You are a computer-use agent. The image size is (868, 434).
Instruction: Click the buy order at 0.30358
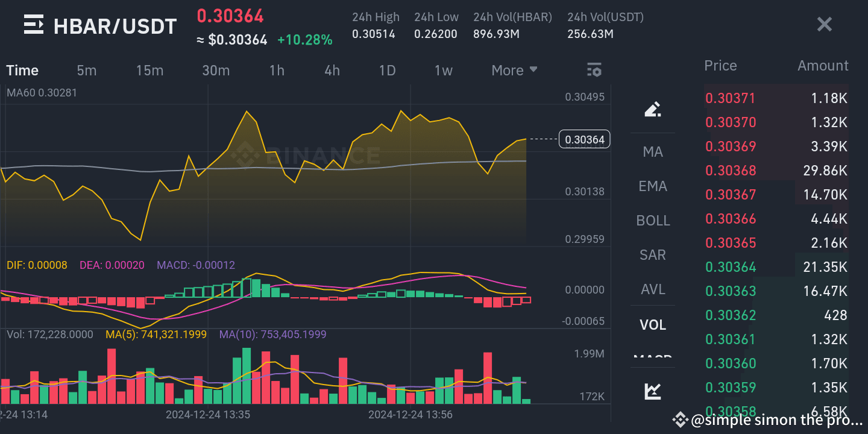click(731, 411)
